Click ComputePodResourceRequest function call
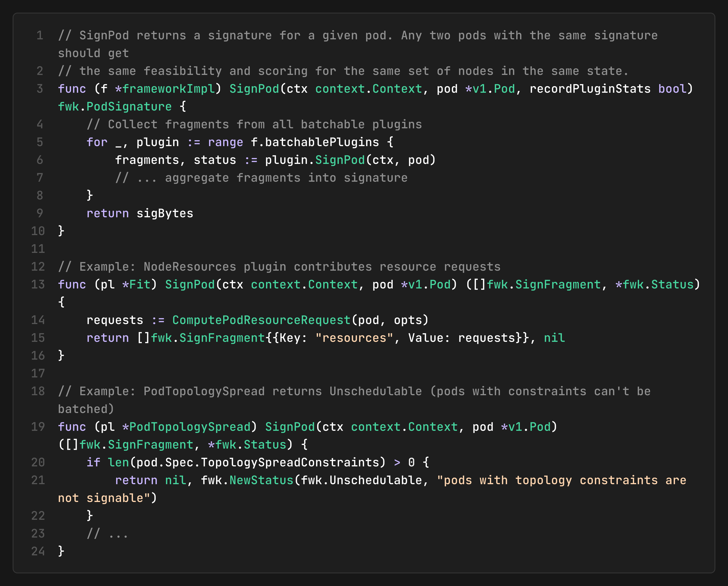 click(261, 320)
